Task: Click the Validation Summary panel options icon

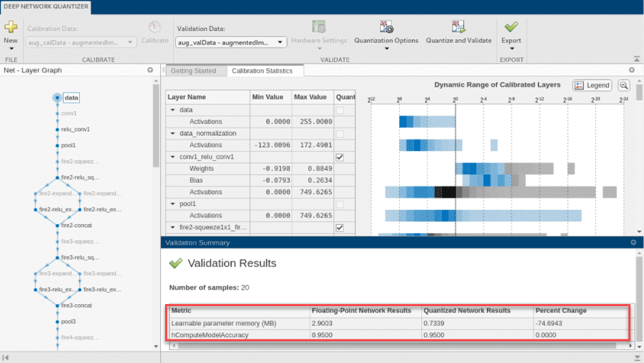Action: [633, 242]
